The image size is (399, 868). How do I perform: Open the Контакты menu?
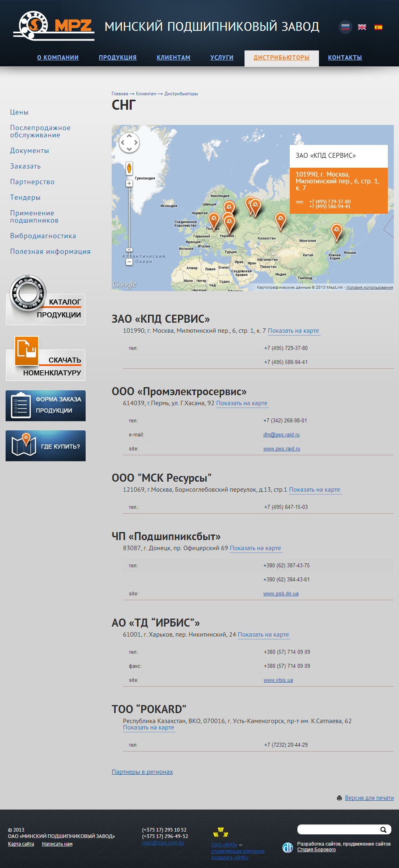tap(345, 58)
